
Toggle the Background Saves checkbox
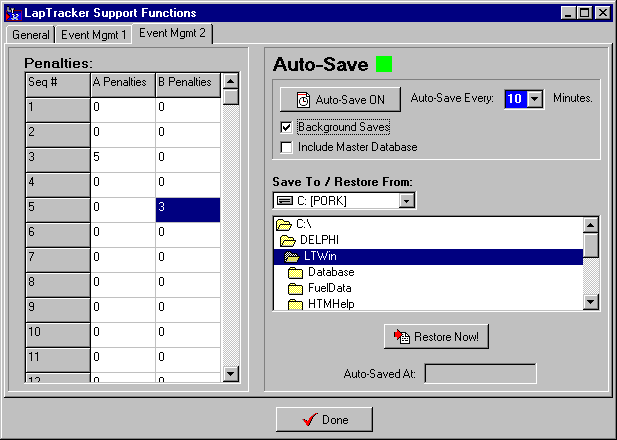(x=286, y=127)
